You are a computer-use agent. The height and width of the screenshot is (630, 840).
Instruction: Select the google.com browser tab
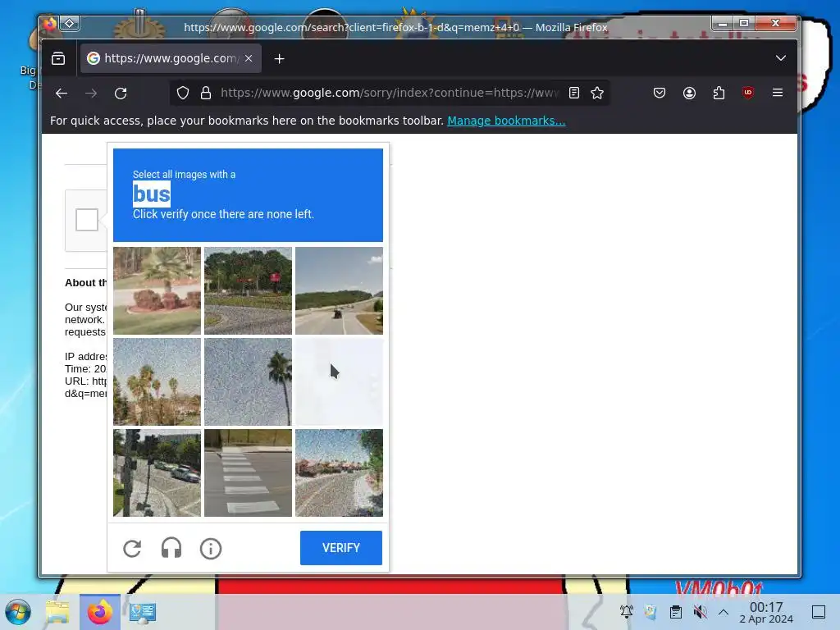coord(171,58)
